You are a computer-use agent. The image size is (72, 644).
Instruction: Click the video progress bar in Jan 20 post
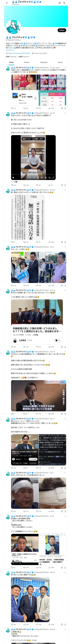point(33,175)
